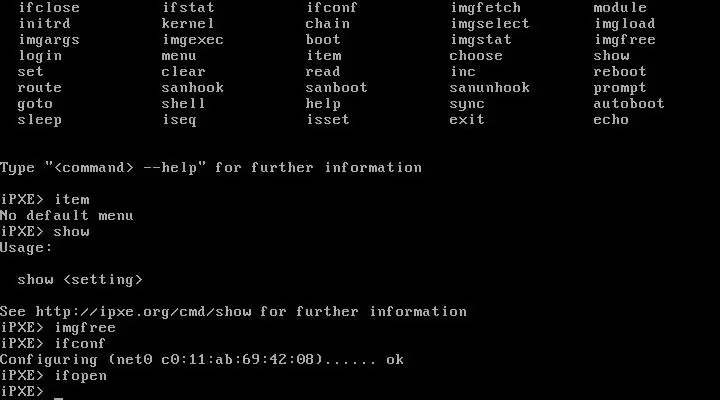This screenshot has height=400, width=720.
Task: Select the 'autoboot' command word
Action: coord(629,103)
